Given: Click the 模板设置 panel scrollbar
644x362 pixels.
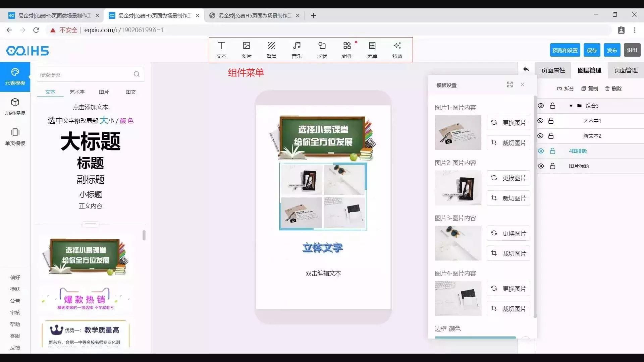Looking at the screenshot, I should coord(535,207).
